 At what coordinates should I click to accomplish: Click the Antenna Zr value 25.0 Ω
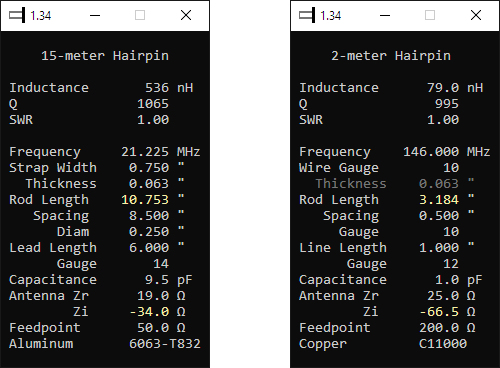coord(451,296)
